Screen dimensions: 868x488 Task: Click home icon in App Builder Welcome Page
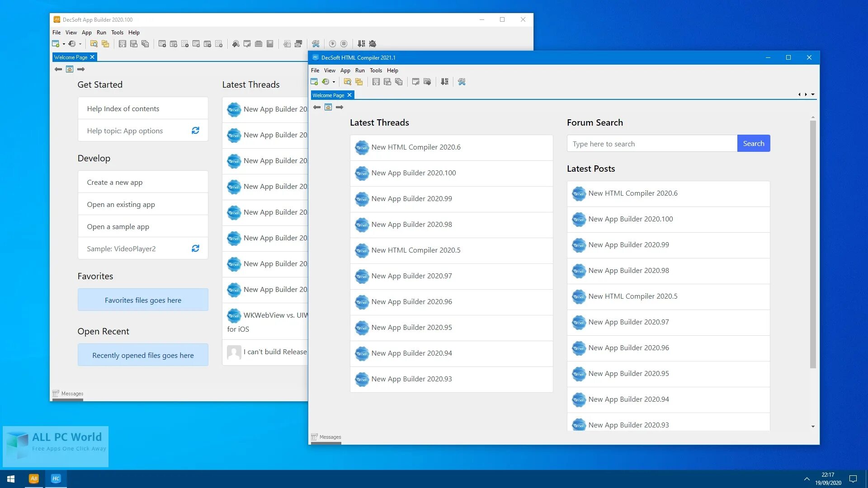tap(70, 69)
